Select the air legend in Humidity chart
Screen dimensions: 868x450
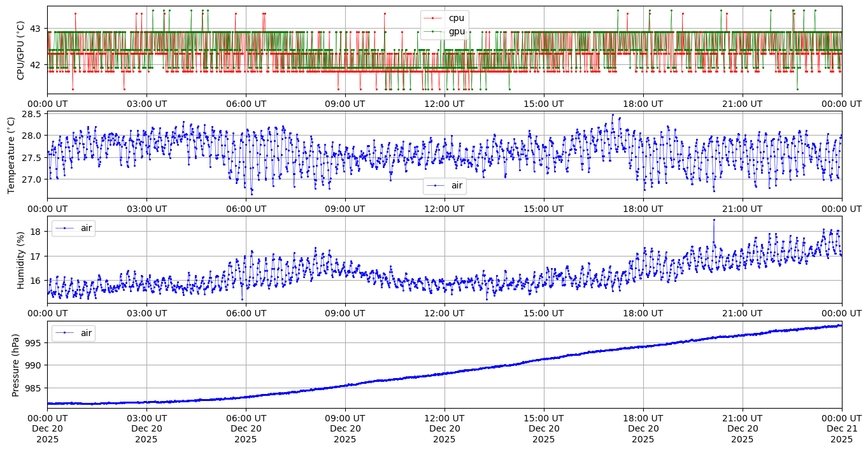[73, 228]
